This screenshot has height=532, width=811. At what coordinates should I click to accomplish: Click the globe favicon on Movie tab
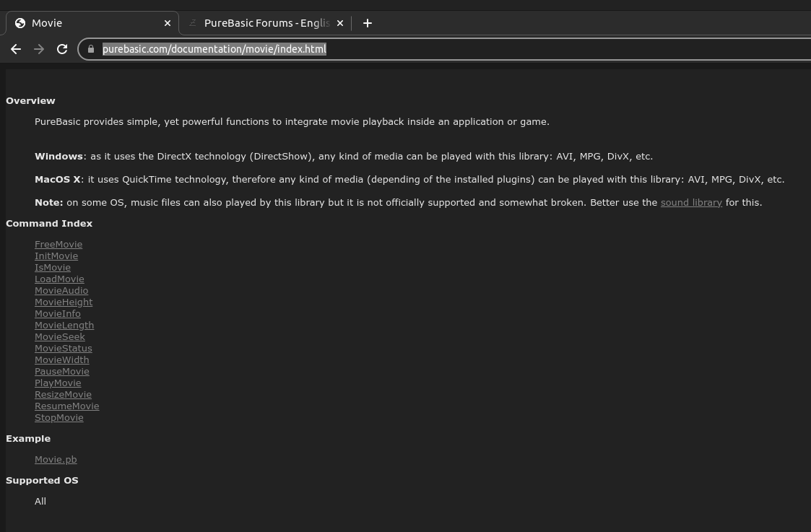pos(20,23)
